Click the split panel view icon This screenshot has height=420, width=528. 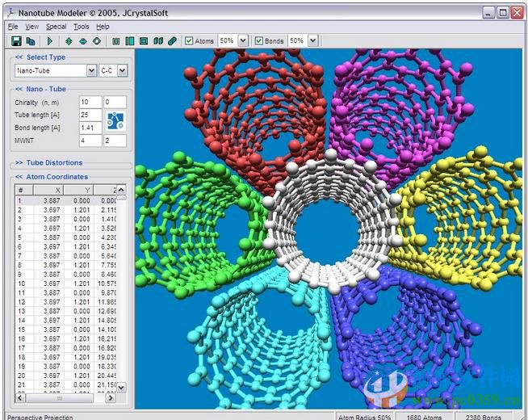130,41
